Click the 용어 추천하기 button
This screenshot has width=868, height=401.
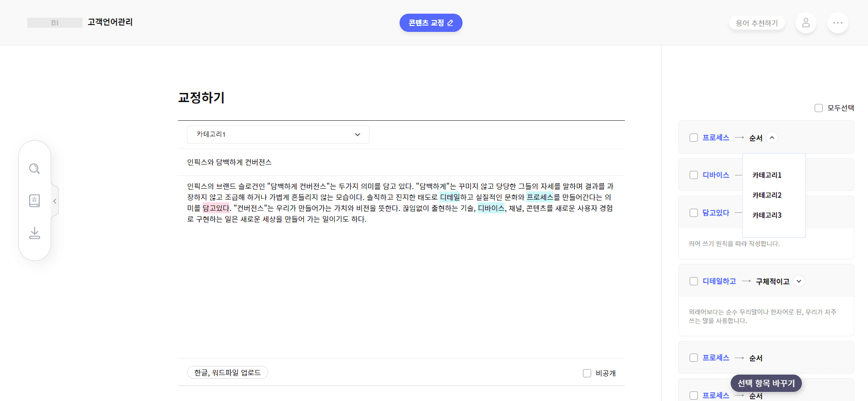[757, 23]
